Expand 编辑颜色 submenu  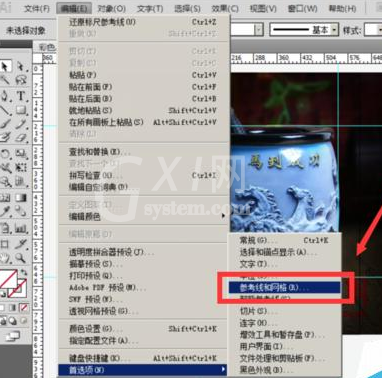(x=144, y=217)
